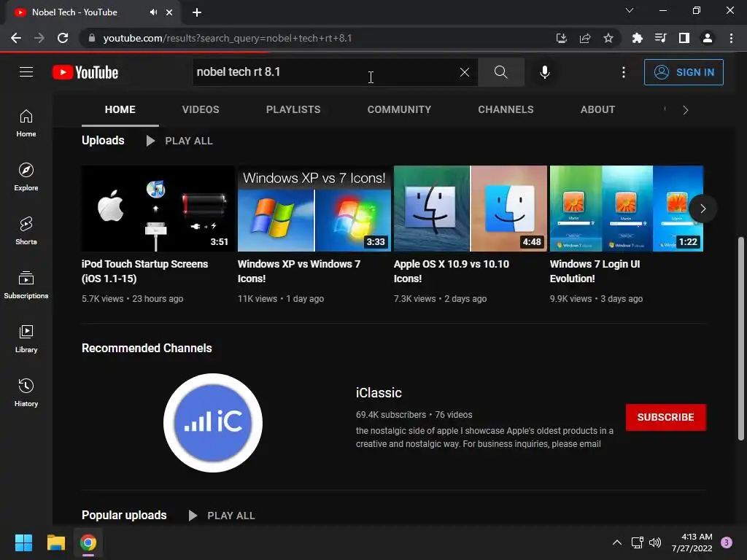Mute the Nobel Tech tab audio
The width and height of the screenshot is (747, 560).
tap(153, 12)
